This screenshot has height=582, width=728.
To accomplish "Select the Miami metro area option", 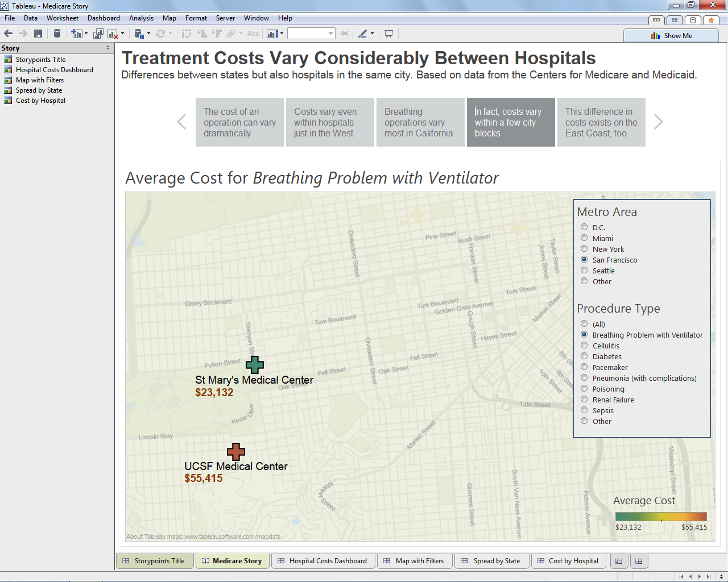I will [584, 238].
